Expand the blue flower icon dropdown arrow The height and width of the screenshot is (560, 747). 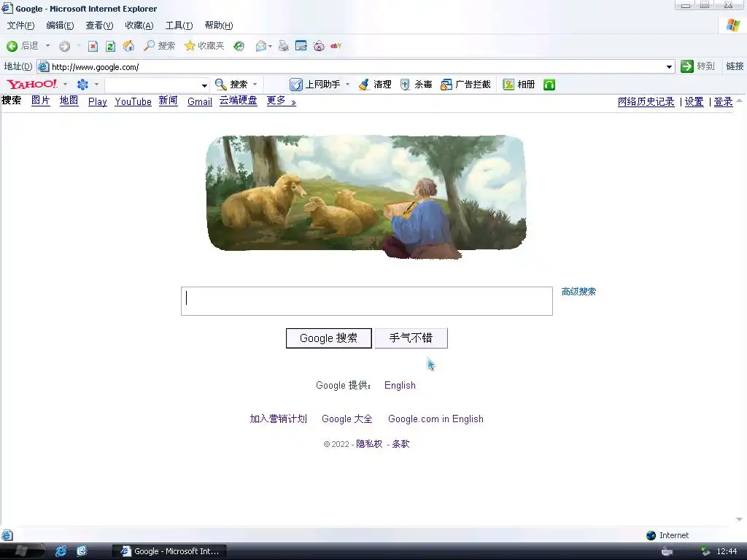click(x=97, y=85)
